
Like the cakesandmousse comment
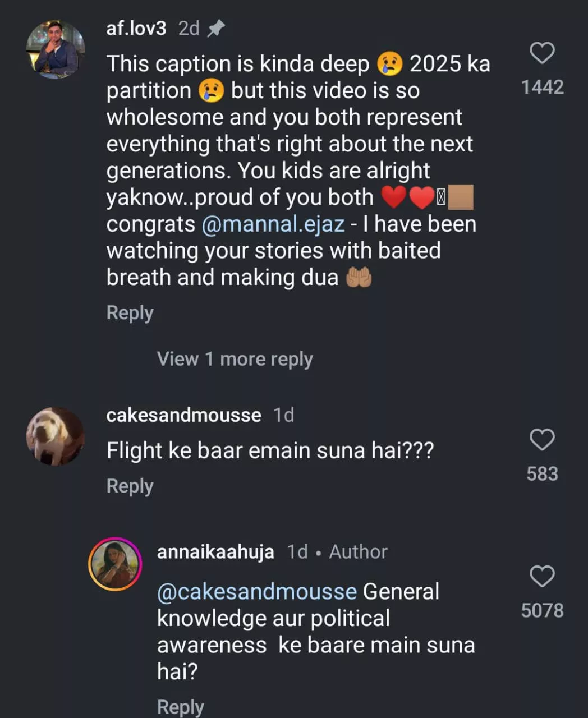[x=542, y=440]
